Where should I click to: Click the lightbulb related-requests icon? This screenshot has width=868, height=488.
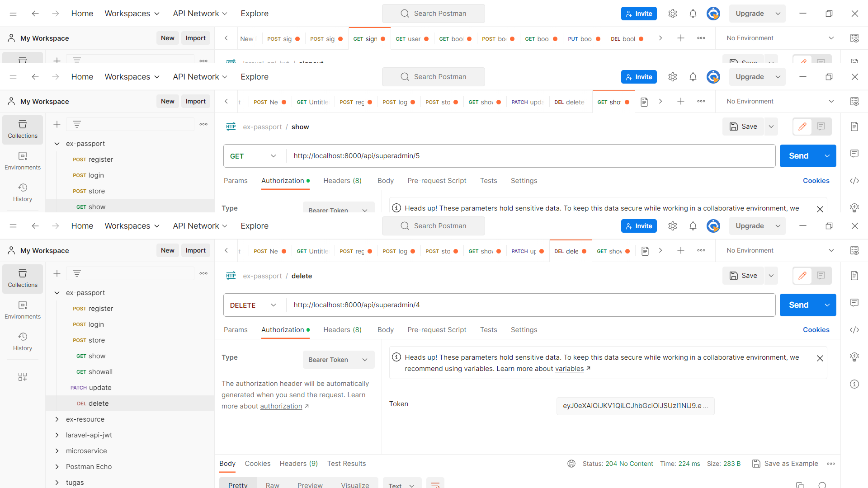[x=854, y=357]
